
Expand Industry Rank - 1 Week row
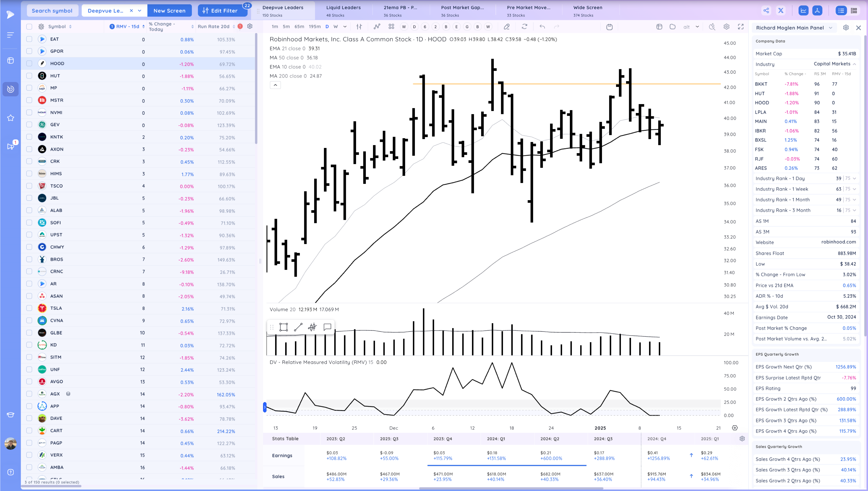click(855, 189)
